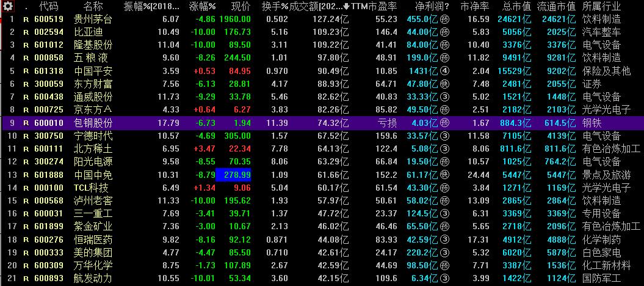Click the circled badge beside 中国中免 net profit 61.17亿
644x286 pixels.
click(445, 175)
